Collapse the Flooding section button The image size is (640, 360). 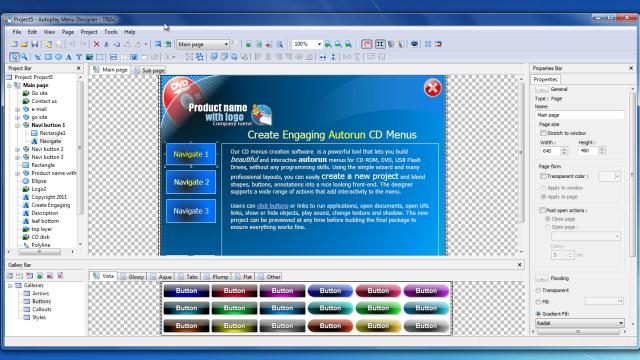542,278
